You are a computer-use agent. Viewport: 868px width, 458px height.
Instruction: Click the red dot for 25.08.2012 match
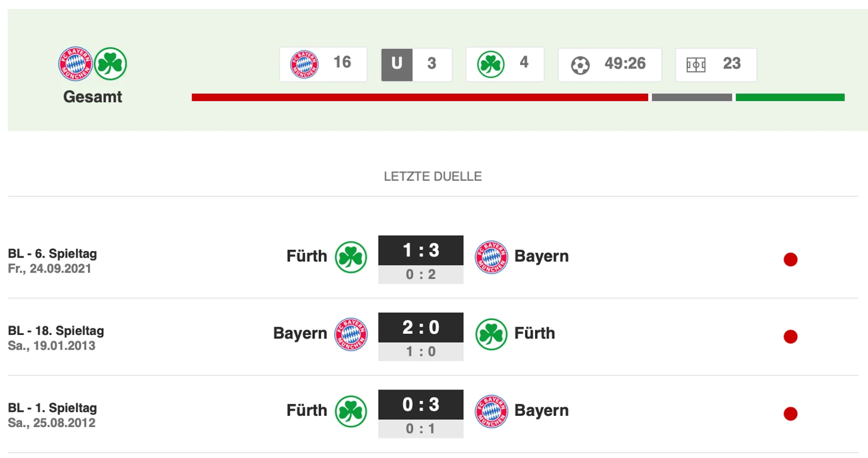[x=790, y=414]
